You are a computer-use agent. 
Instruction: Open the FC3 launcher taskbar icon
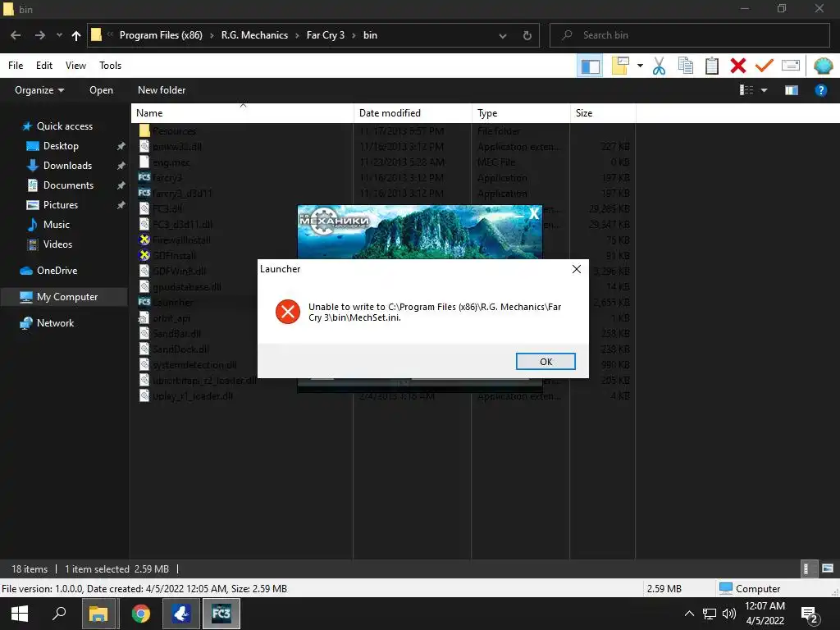pos(221,614)
